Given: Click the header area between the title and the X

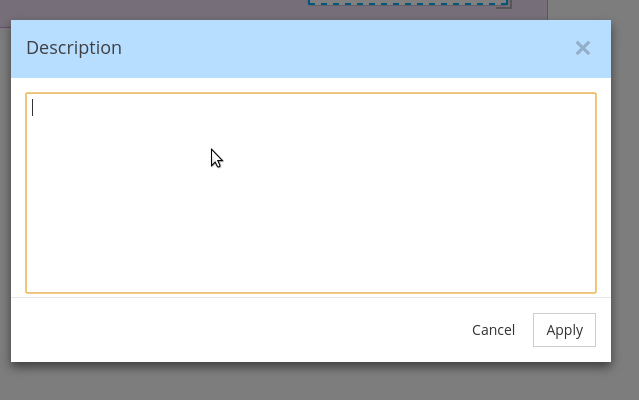Looking at the screenshot, I should [x=348, y=48].
